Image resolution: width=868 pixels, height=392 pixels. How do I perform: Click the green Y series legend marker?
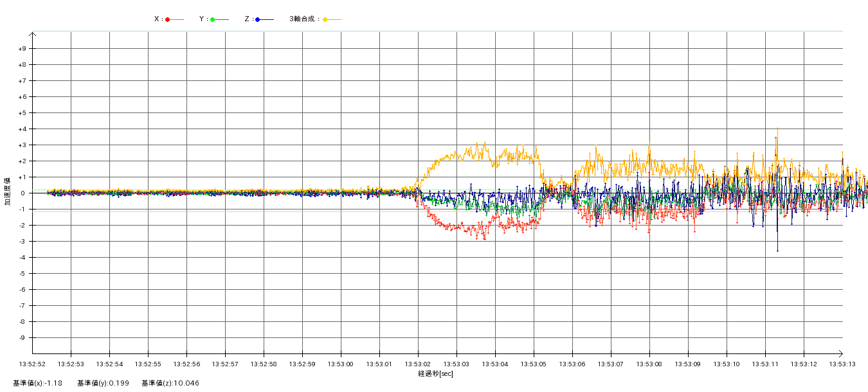click(x=213, y=19)
